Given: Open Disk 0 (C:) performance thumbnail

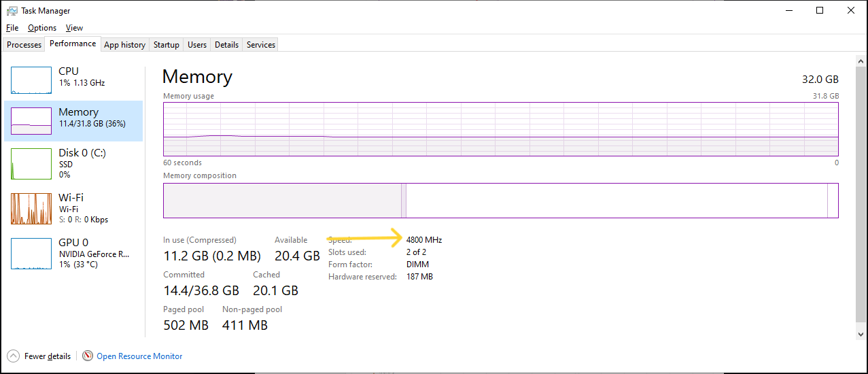Looking at the screenshot, I should (31, 164).
